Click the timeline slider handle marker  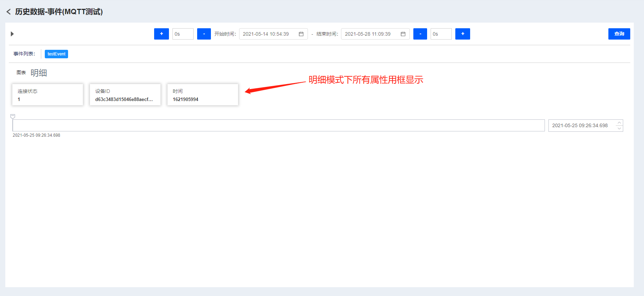pos(13,116)
